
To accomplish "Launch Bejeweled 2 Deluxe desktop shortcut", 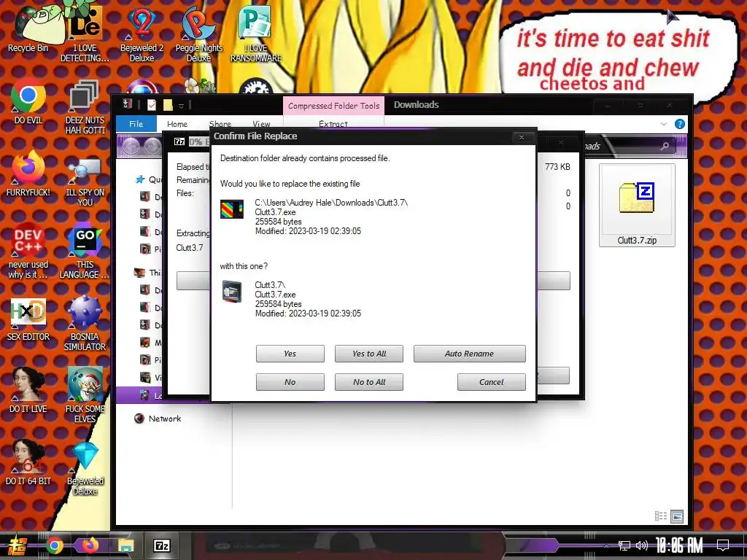I will (142, 36).
